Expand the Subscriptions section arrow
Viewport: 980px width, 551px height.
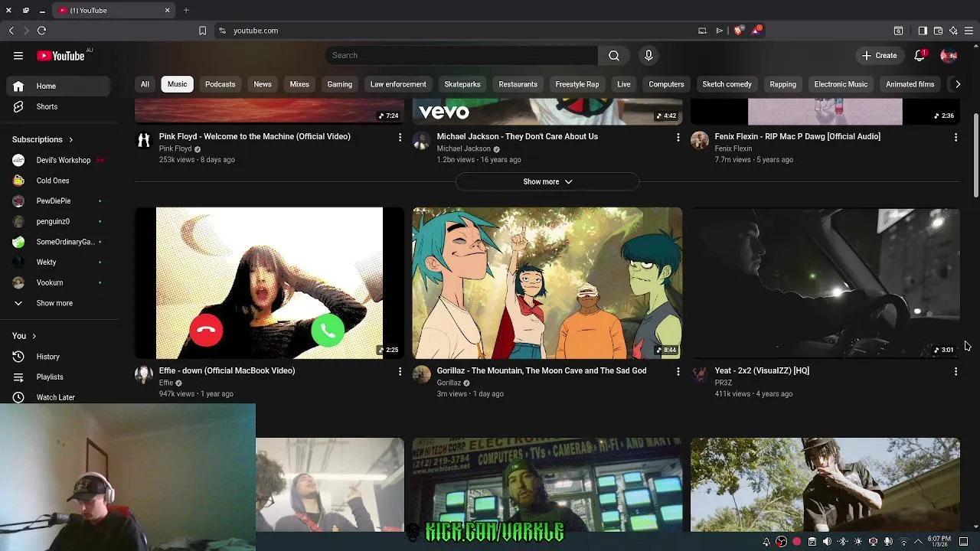tap(70, 140)
